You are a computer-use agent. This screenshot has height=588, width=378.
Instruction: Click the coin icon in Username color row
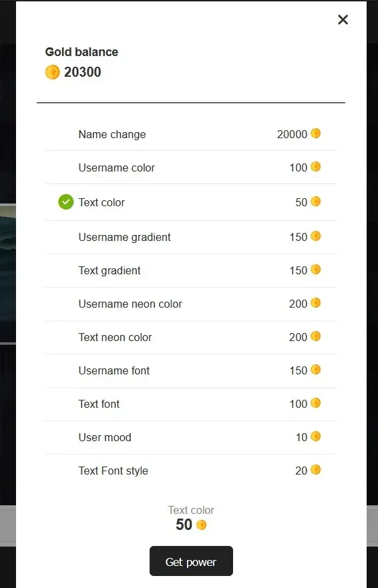click(x=316, y=166)
